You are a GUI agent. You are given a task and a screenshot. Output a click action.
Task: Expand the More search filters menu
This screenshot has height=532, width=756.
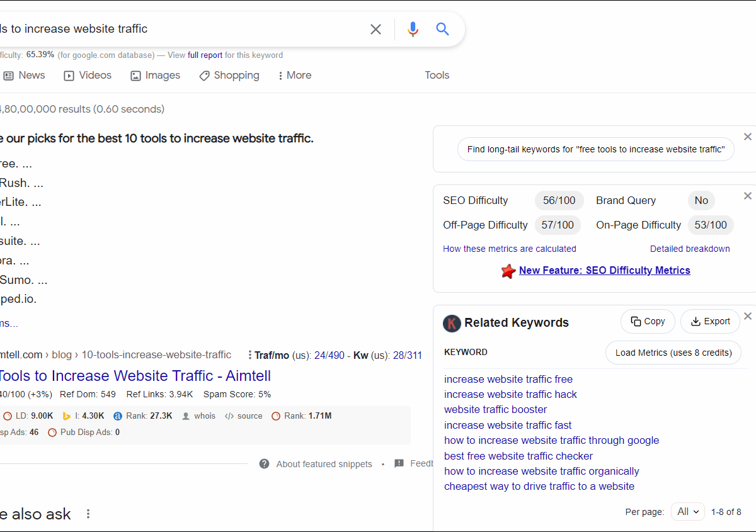click(295, 76)
